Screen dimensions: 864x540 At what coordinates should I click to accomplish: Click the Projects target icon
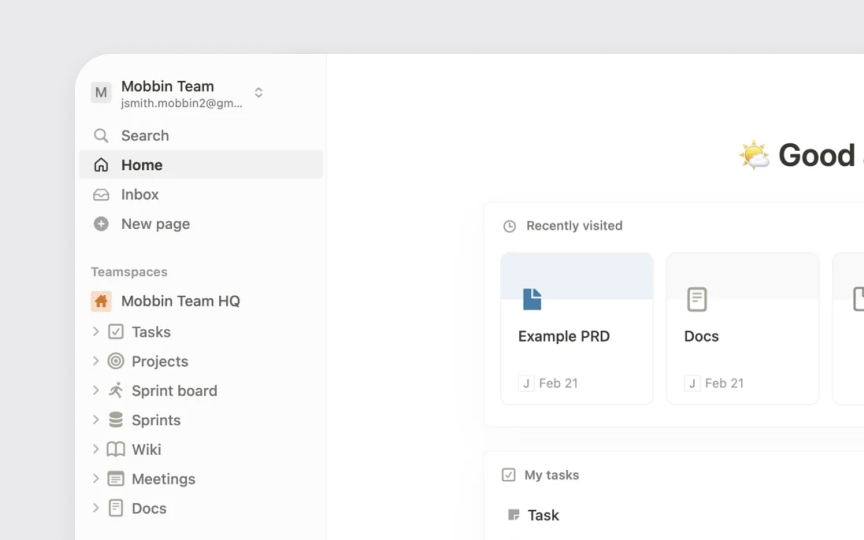tap(116, 361)
